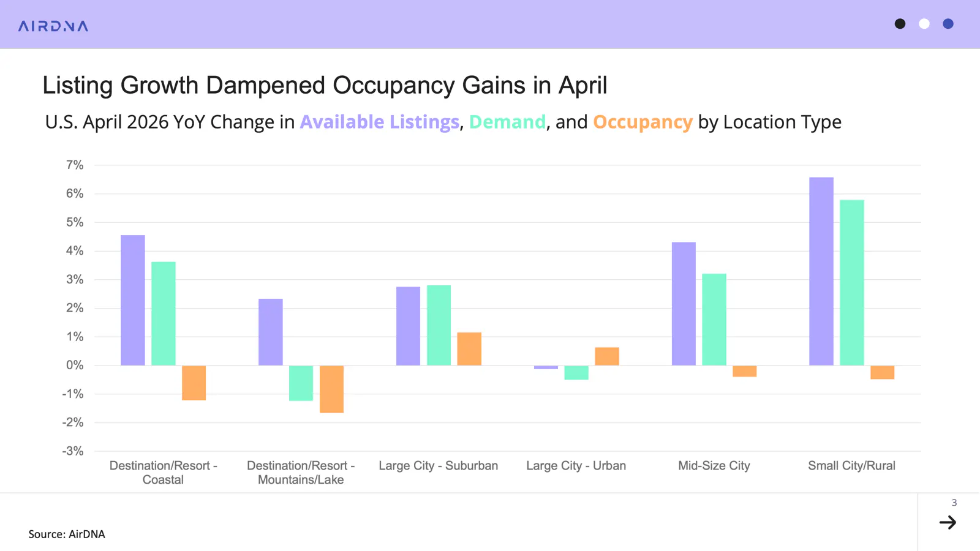Click 'Small City/Rural' axis label

852,466
